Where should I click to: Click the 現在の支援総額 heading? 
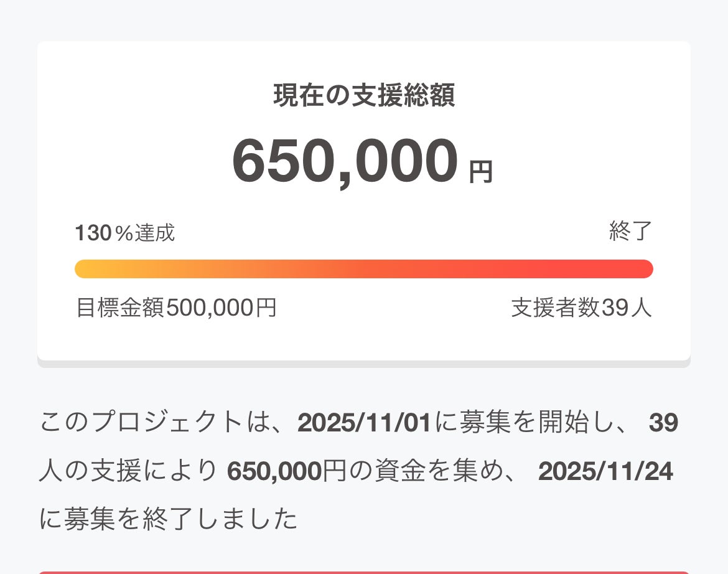pos(364,96)
